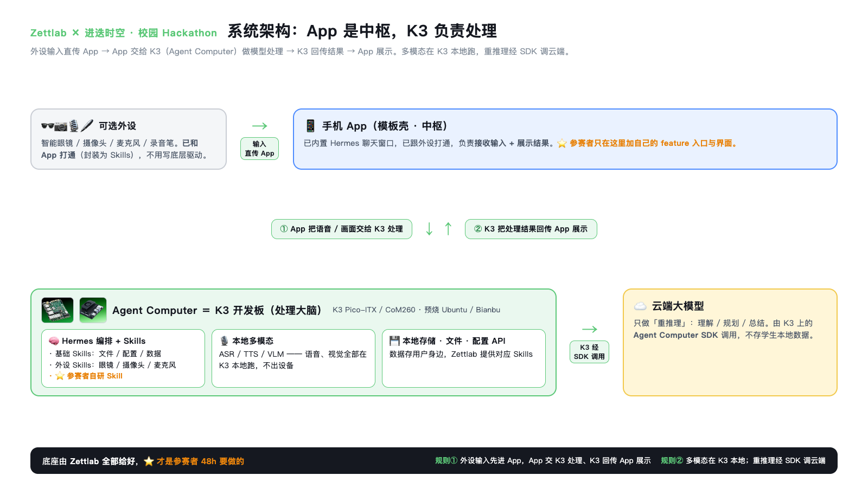Select the Hermes 编排 + Skills card
This screenshot has width=868, height=488.
click(x=123, y=358)
